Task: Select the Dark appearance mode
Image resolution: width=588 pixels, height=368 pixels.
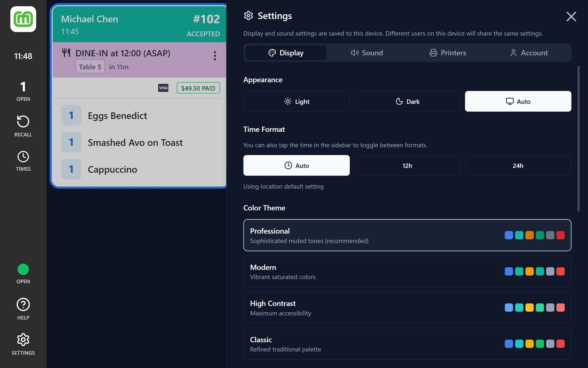Action: [407, 101]
